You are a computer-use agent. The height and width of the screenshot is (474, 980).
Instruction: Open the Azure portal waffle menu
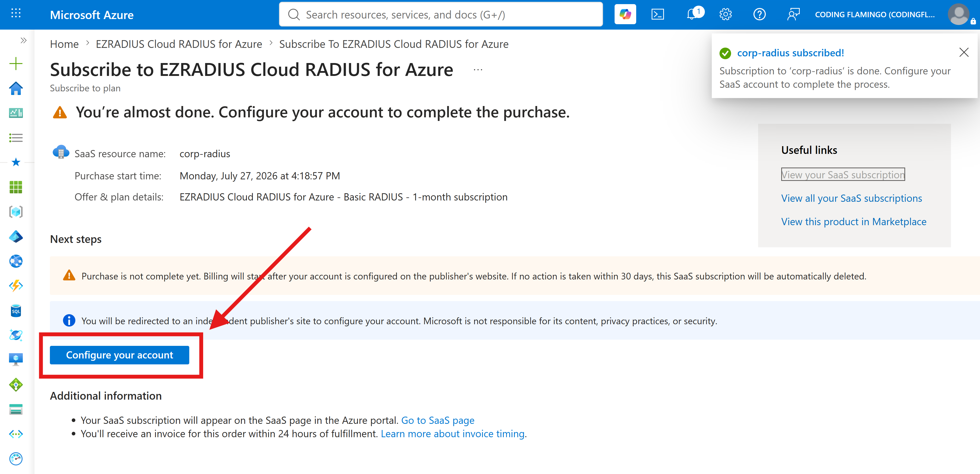click(16, 14)
